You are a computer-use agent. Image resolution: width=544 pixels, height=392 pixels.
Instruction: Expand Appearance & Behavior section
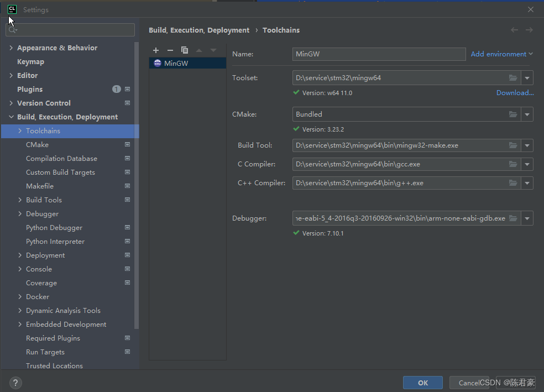11,48
